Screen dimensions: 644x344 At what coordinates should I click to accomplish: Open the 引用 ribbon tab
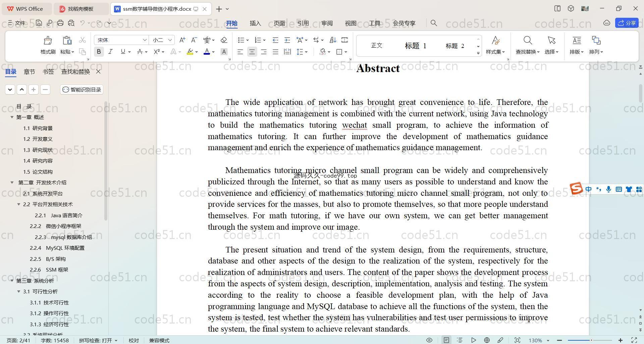(303, 23)
